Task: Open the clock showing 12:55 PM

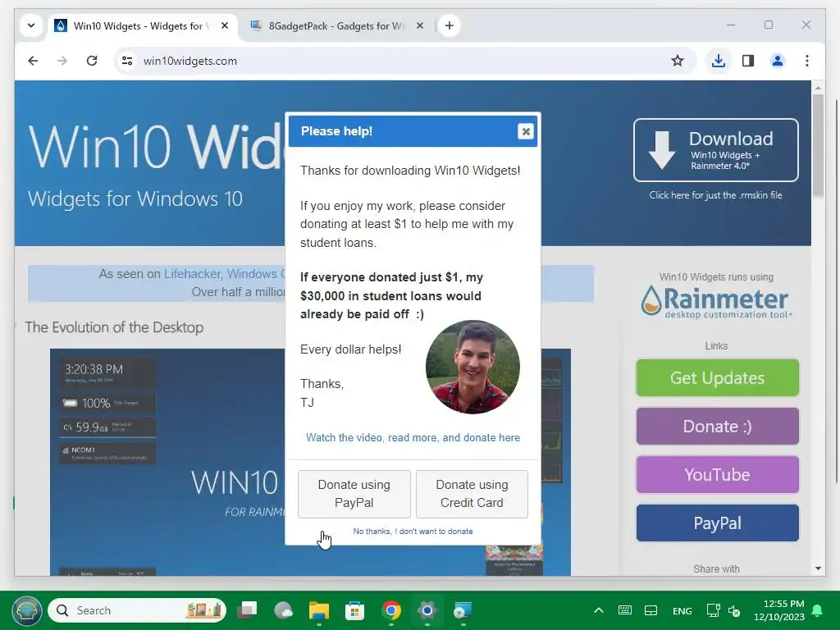Action: tap(779, 610)
